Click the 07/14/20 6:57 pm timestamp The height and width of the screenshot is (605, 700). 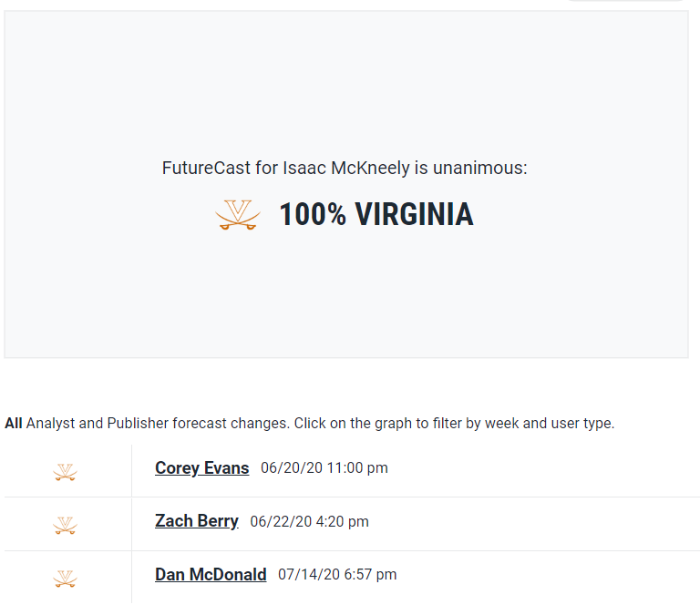[337, 575]
